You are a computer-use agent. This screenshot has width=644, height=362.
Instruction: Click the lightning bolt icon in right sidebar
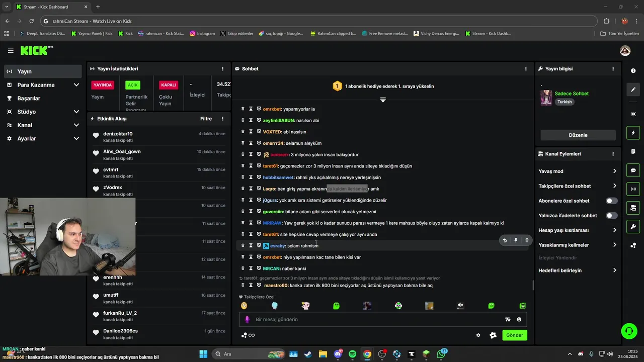coord(633,133)
